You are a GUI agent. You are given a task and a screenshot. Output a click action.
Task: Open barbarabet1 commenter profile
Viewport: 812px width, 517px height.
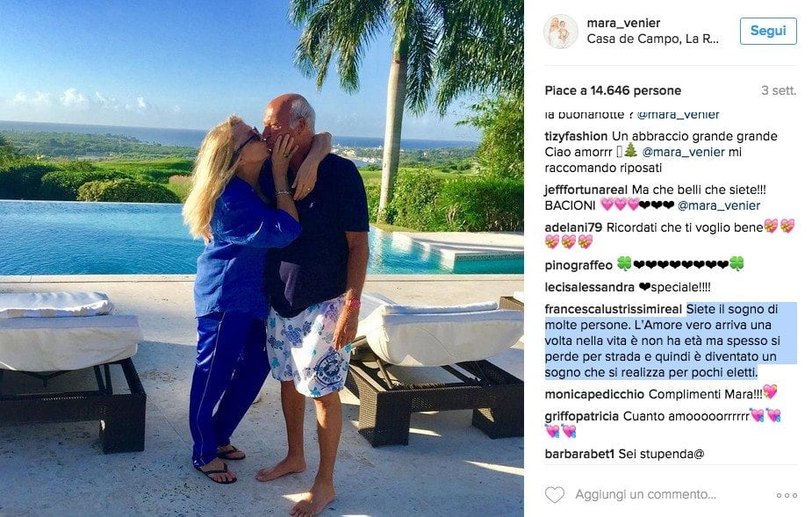coord(579,454)
